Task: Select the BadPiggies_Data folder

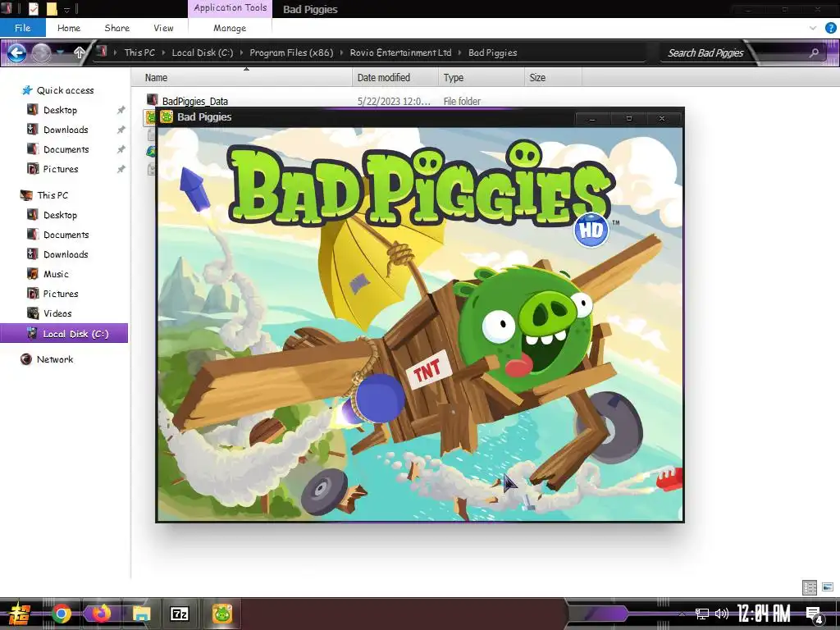Action: coord(195,101)
